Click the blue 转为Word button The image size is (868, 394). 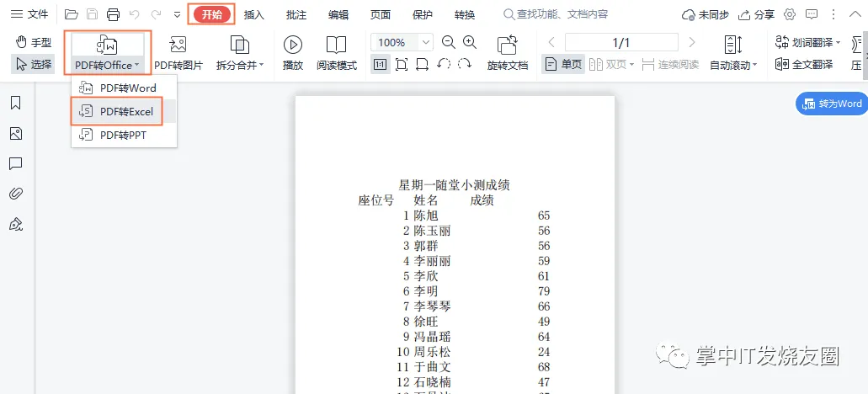point(831,104)
